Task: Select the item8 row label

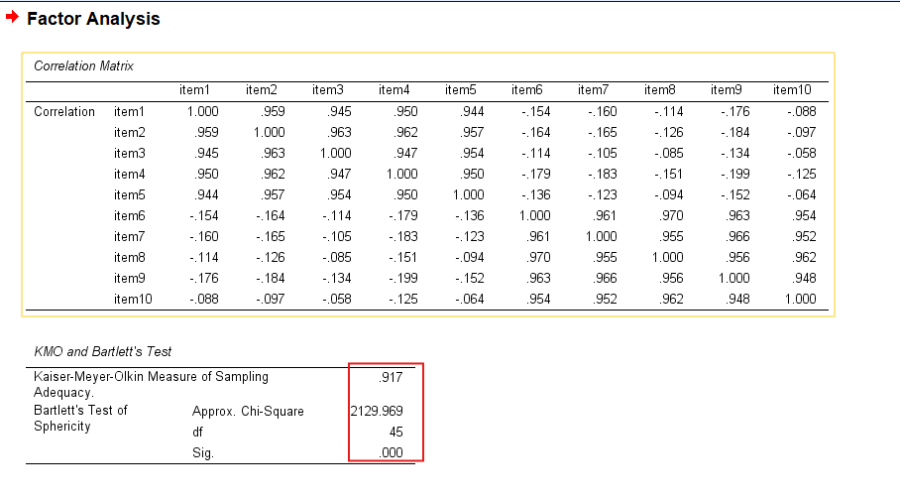Action: (x=129, y=257)
